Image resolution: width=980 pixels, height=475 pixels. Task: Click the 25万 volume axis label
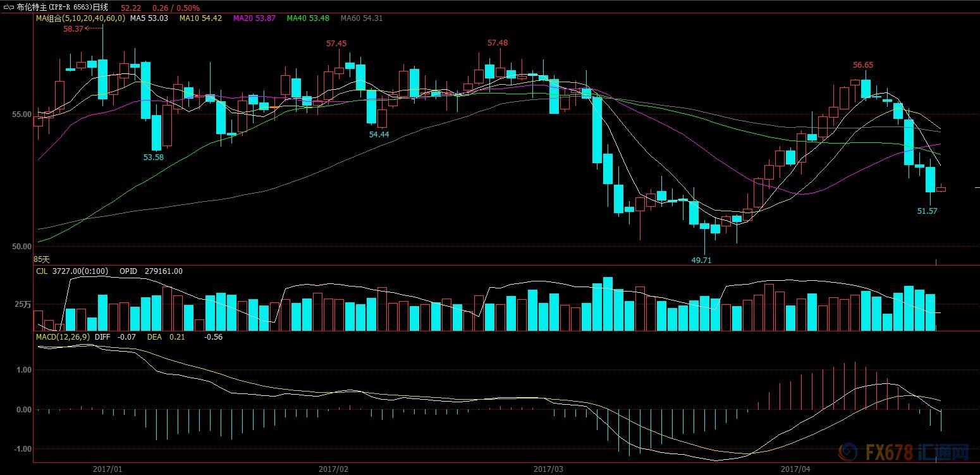(24, 305)
